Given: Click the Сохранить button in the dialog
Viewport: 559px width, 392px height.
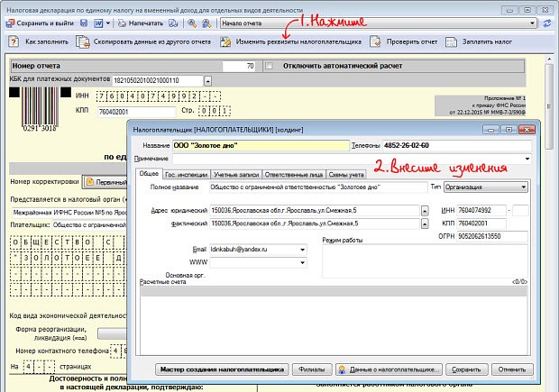Looking at the screenshot, I should [466, 369].
